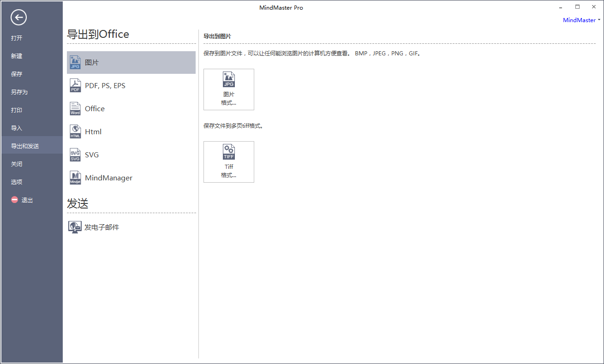Screen dimensions: 604x364
Task: Go to the 导入 section
Action: tap(17, 128)
